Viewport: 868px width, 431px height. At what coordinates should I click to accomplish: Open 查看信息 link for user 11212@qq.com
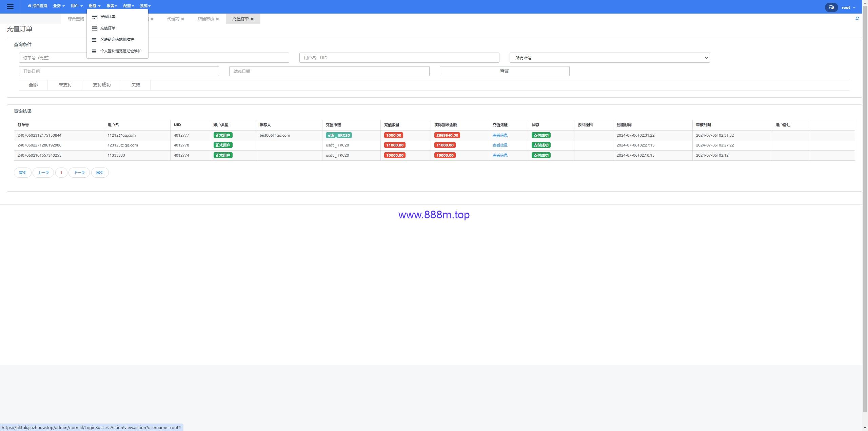click(500, 135)
